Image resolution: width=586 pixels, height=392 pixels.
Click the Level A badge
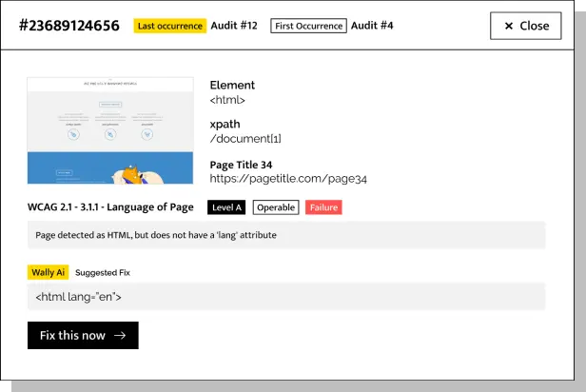click(x=226, y=207)
